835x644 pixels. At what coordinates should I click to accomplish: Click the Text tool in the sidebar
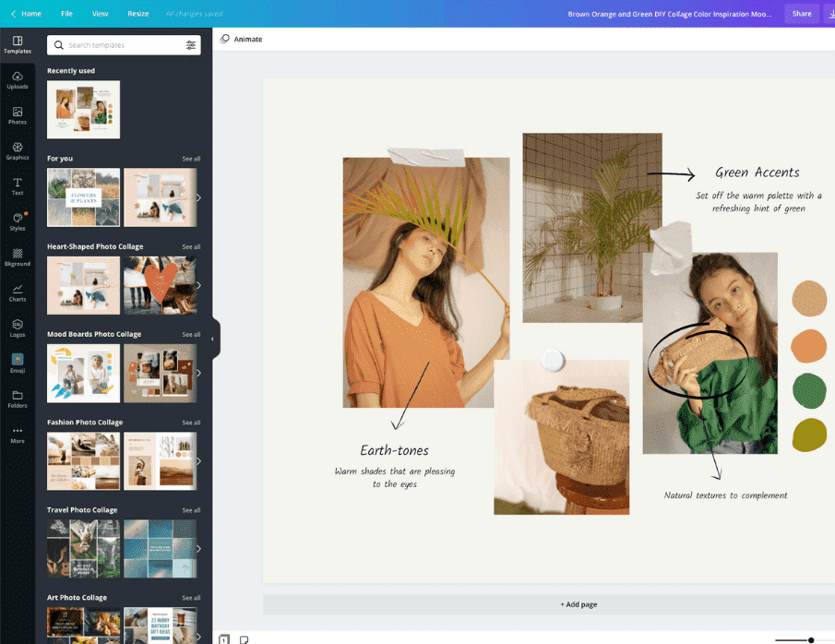point(18,184)
